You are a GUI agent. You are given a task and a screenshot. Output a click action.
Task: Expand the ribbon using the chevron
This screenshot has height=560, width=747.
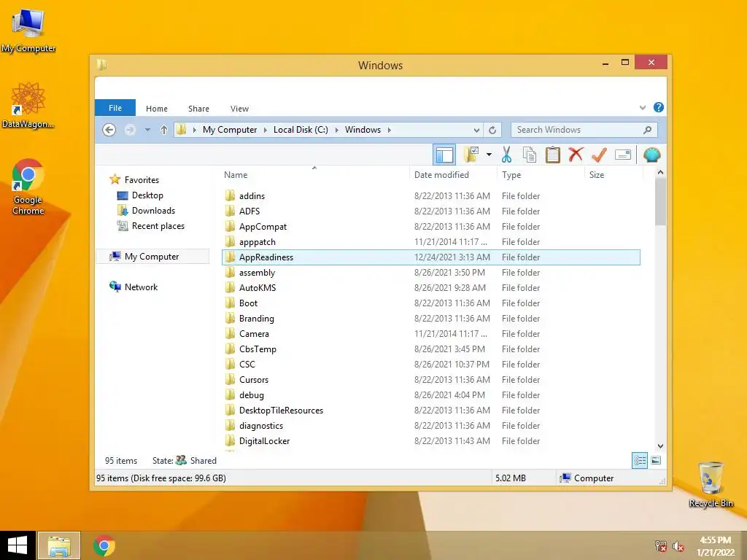tap(643, 108)
